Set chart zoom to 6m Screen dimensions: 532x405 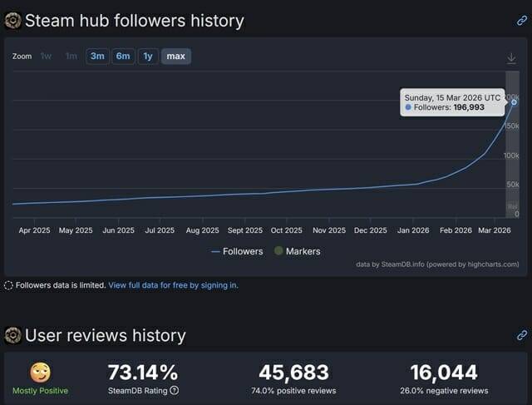coord(123,56)
